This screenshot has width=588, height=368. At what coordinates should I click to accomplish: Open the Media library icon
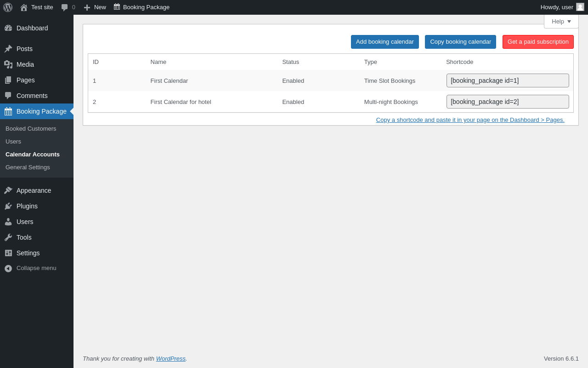coord(8,64)
